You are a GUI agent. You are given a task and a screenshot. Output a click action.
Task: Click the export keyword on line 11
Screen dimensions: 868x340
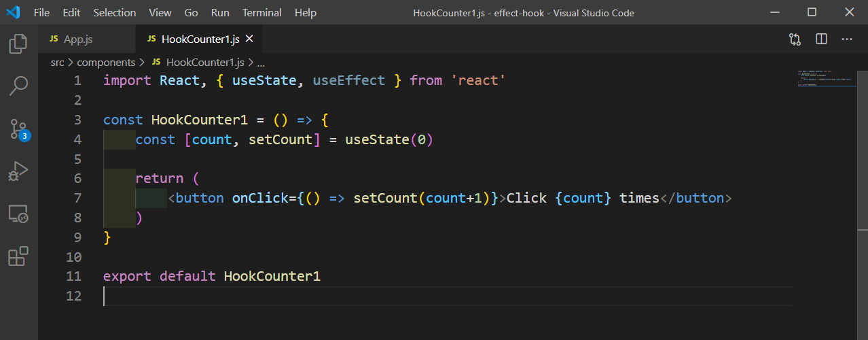(128, 277)
